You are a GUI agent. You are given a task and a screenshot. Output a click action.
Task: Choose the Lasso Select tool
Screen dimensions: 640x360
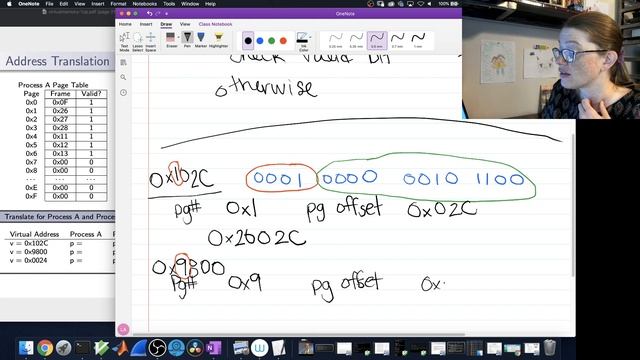(138, 42)
